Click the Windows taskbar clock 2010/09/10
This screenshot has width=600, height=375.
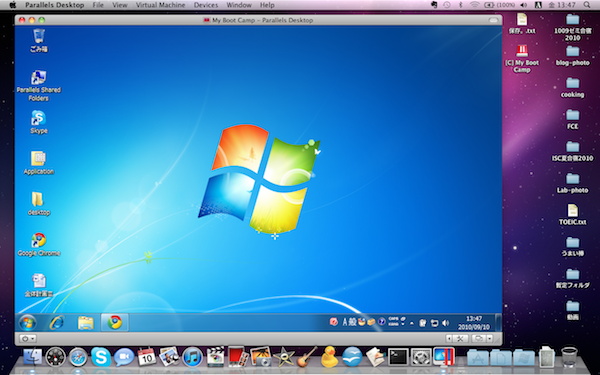click(474, 323)
